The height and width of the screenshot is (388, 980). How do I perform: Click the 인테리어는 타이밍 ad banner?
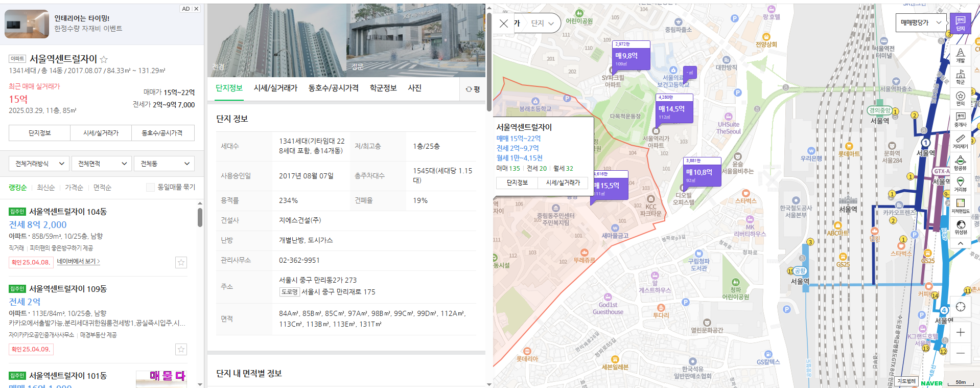coord(102,24)
